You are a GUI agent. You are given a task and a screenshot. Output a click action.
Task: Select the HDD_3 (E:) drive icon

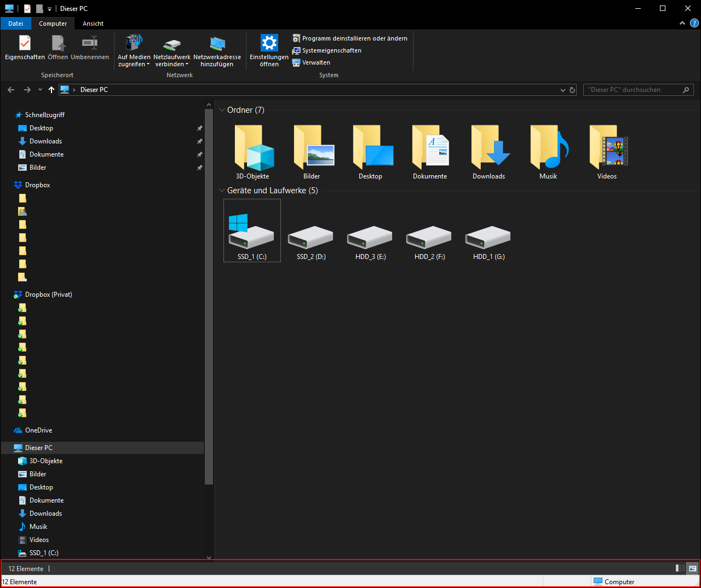click(x=370, y=237)
